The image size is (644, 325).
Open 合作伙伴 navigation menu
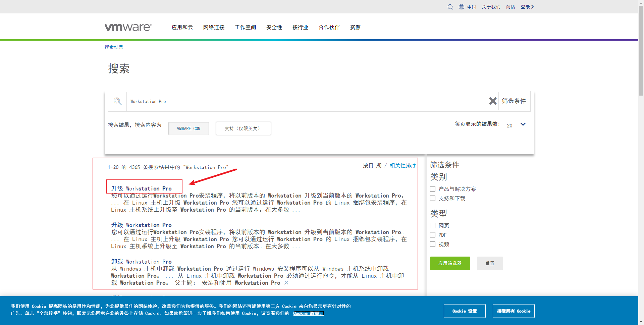pyautogui.click(x=329, y=28)
